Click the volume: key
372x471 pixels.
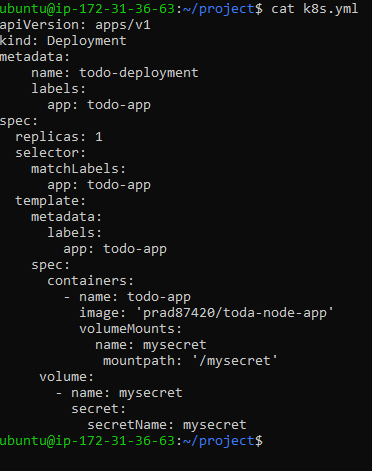[67, 377]
